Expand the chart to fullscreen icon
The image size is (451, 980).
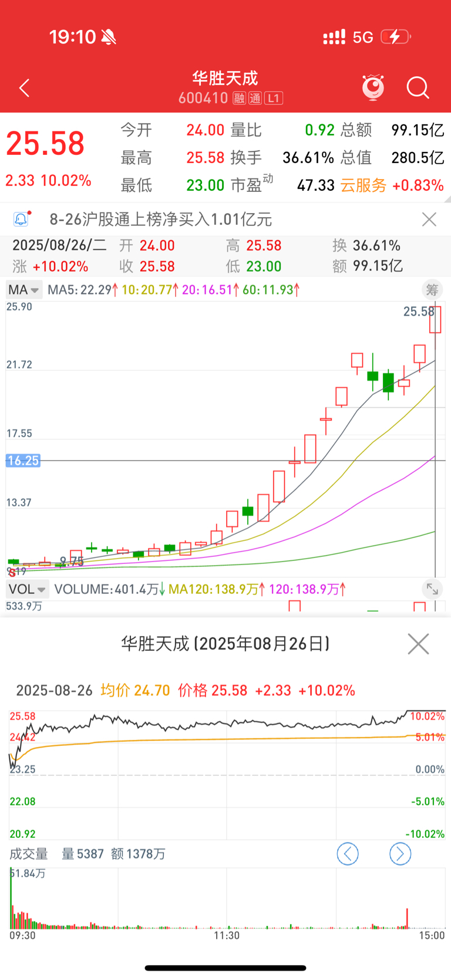432,589
